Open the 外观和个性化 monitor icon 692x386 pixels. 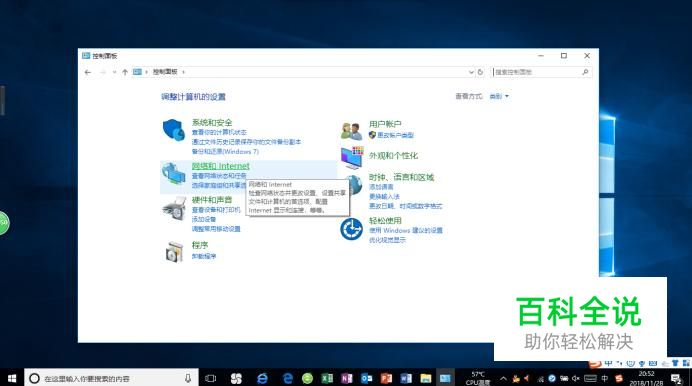(352, 157)
